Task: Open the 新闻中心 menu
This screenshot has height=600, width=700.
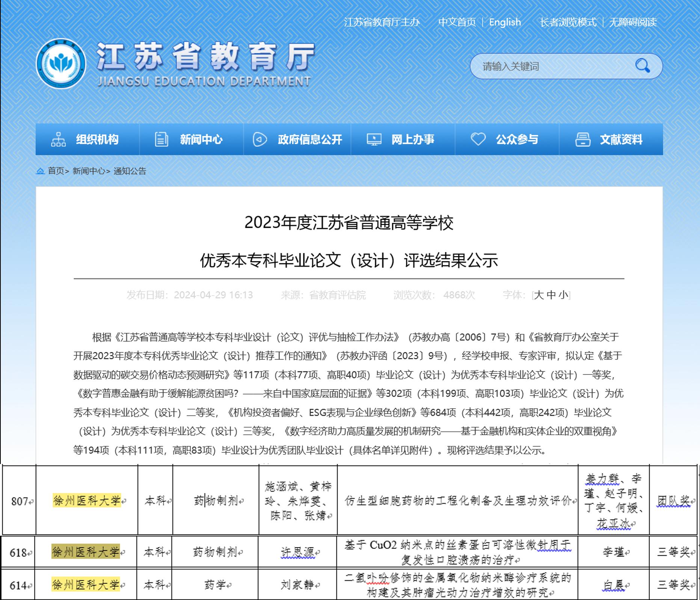Action: tap(192, 139)
